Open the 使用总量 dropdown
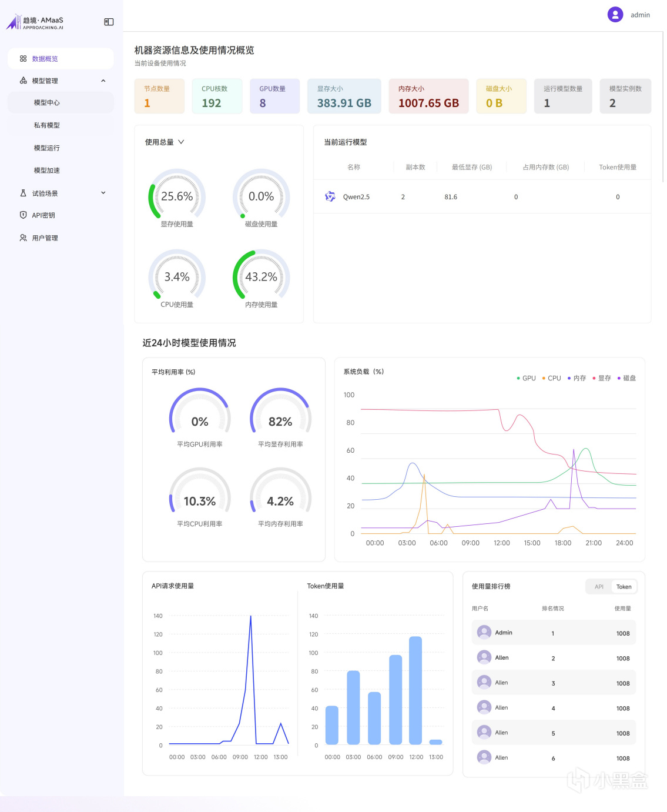Image resolution: width=667 pixels, height=812 pixels. pyautogui.click(x=165, y=142)
